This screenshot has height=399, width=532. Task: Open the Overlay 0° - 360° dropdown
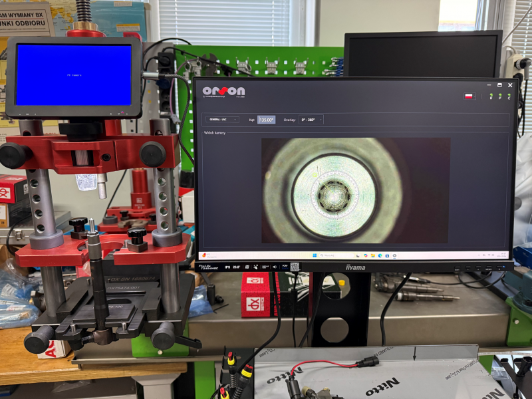click(311, 120)
